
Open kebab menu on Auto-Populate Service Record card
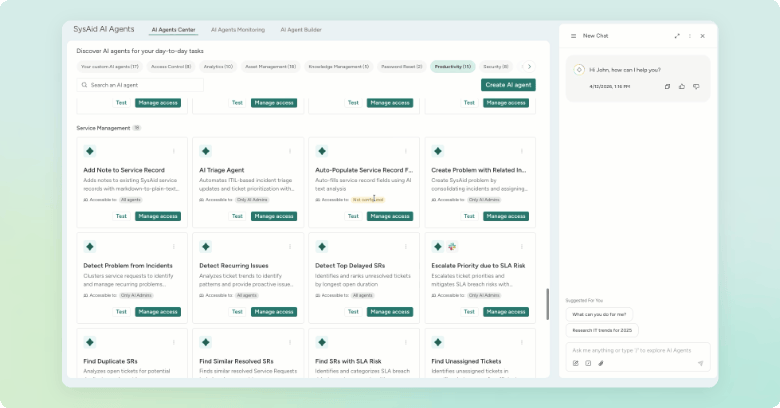pyautogui.click(x=405, y=151)
